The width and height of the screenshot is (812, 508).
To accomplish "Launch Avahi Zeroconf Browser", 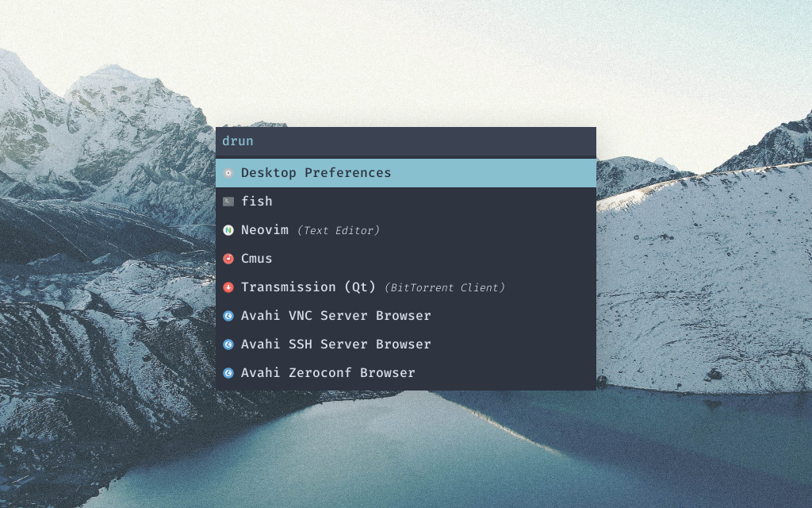I will 405,373.
